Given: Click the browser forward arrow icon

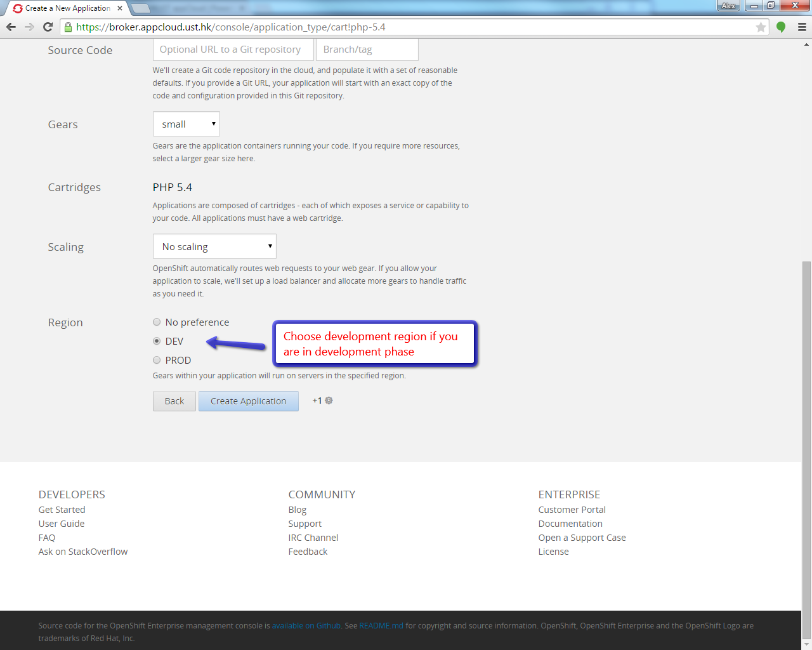Looking at the screenshot, I should point(29,27).
